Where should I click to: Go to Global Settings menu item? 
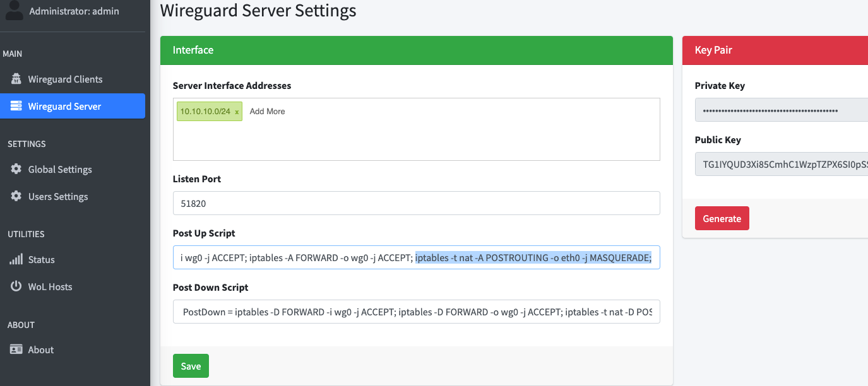(x=60, y=170)
